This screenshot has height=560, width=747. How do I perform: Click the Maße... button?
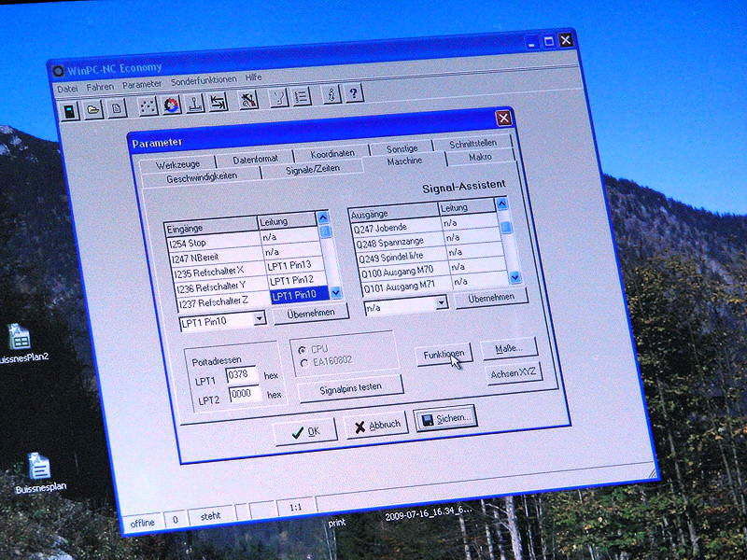[509, 348]
